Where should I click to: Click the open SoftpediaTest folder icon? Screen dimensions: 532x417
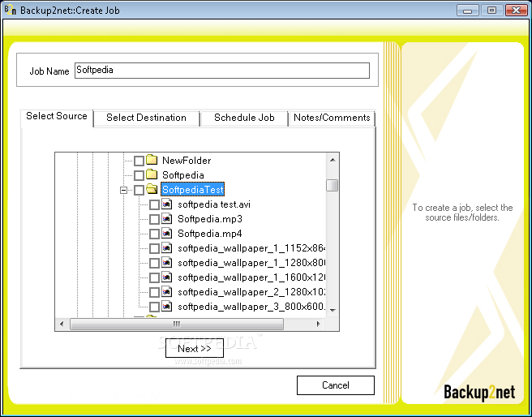[152, 189]
